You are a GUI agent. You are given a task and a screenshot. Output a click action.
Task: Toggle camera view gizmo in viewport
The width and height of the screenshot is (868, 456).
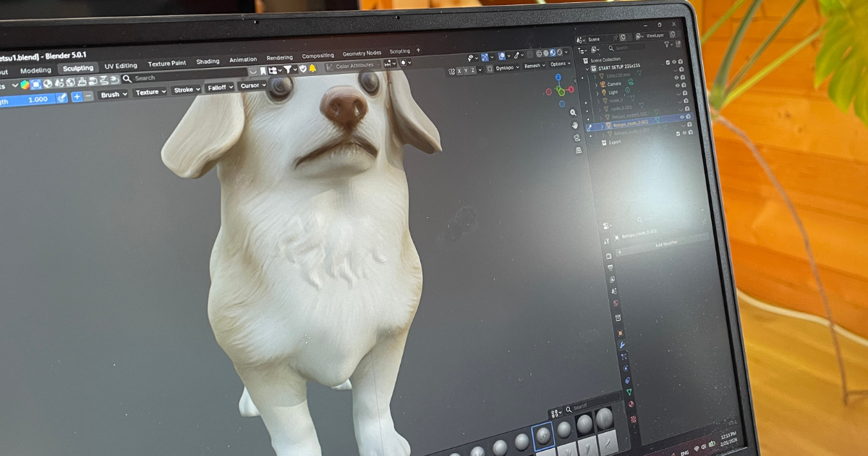(576, 138)
